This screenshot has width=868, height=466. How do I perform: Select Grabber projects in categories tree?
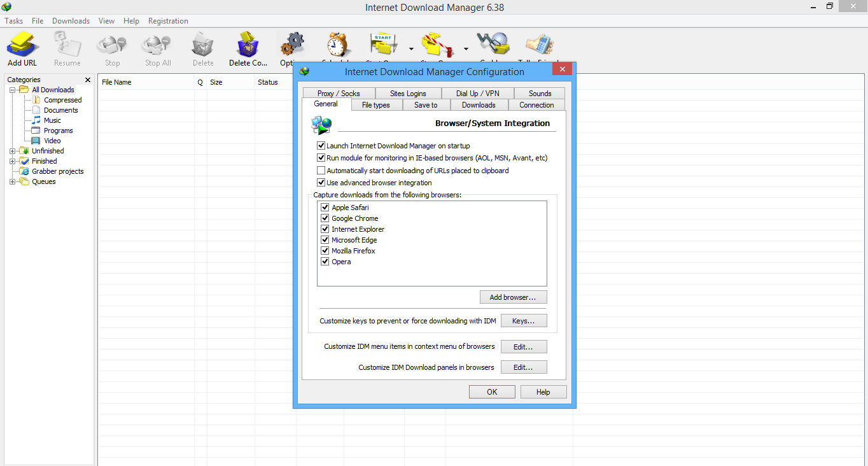(57, 171)
